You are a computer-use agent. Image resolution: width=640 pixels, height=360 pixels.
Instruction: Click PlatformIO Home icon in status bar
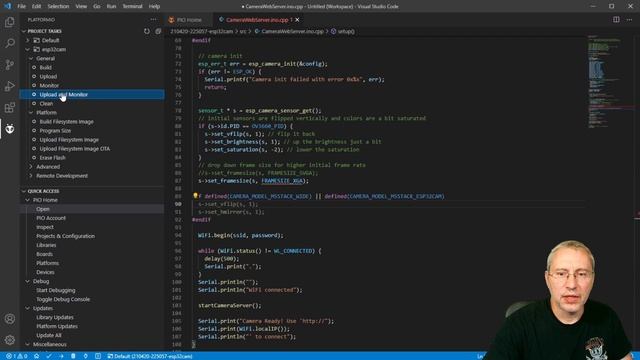[36, 356]
